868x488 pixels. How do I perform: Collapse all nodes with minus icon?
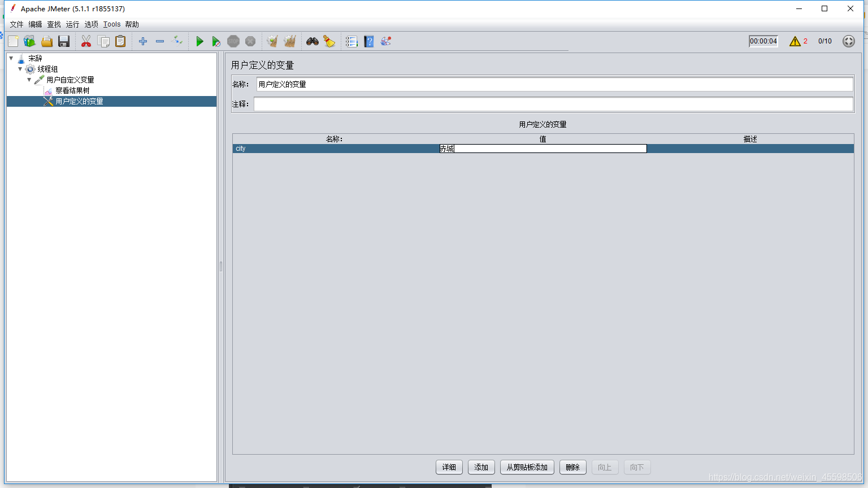[x=160, y=41]
